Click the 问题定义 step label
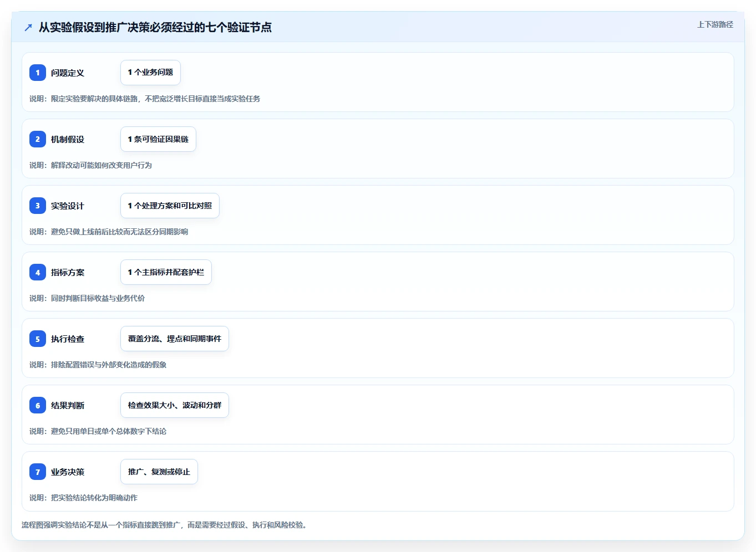The image size is (756, 552). (x=68, y=73)
